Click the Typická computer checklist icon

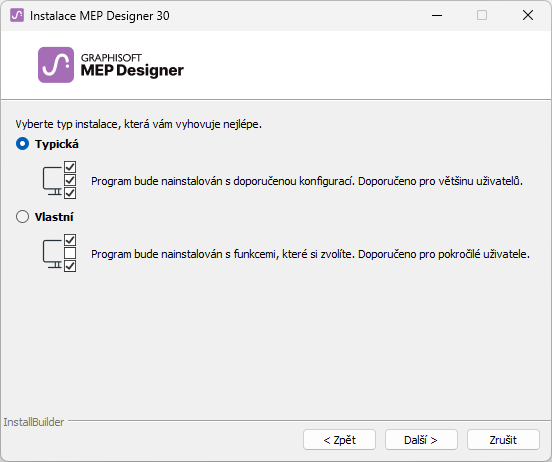[x=59, y=180]
